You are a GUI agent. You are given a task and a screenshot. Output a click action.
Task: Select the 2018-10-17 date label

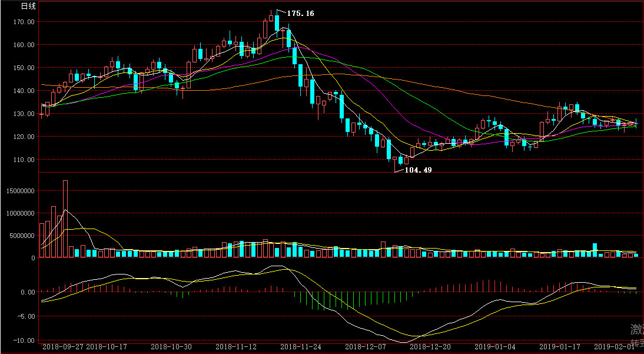point(107,347)
